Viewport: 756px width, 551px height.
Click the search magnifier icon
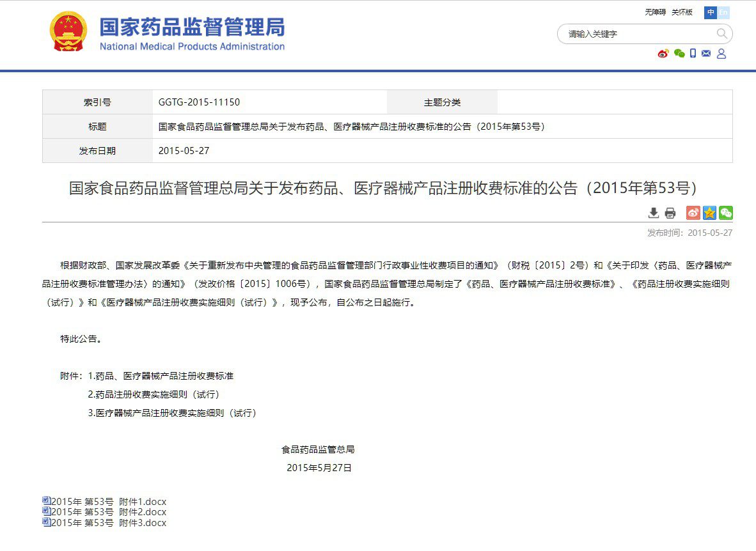point(721,34)
